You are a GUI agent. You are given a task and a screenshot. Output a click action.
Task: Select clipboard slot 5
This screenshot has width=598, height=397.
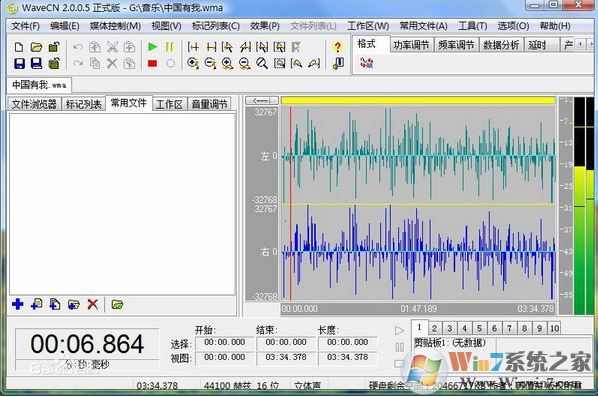pos(479,328)
